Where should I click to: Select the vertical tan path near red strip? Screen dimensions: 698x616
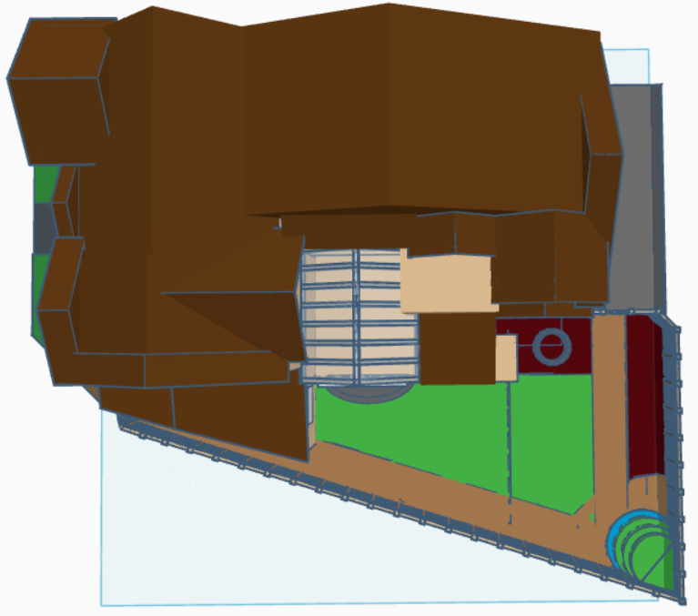tap(608, 409)
